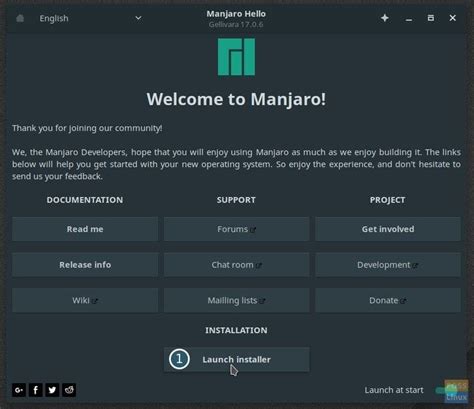Image resolution: width=474 pixels, height=409 pixels.
Task: Open the Donate link
Action: coord(388,300)
